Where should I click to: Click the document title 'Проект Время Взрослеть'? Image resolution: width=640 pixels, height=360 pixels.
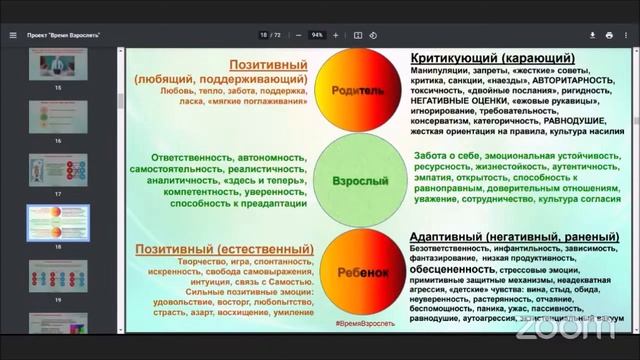[x=63, y=36]
